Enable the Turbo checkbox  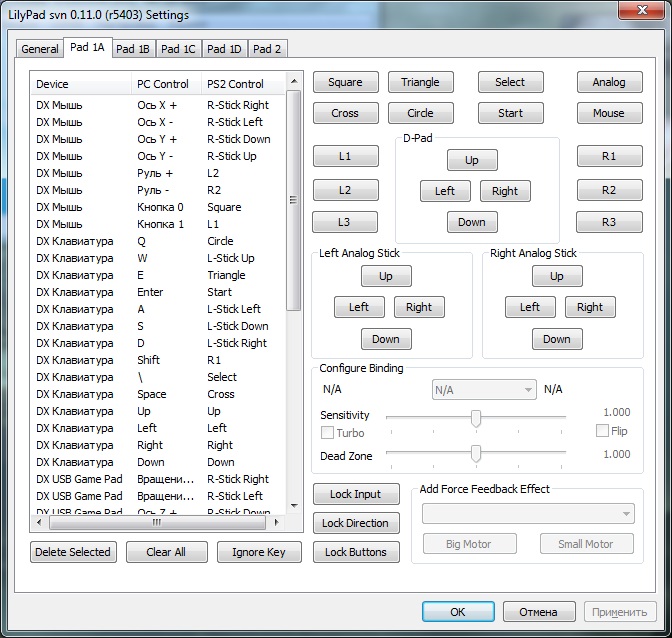coord(327,433)
